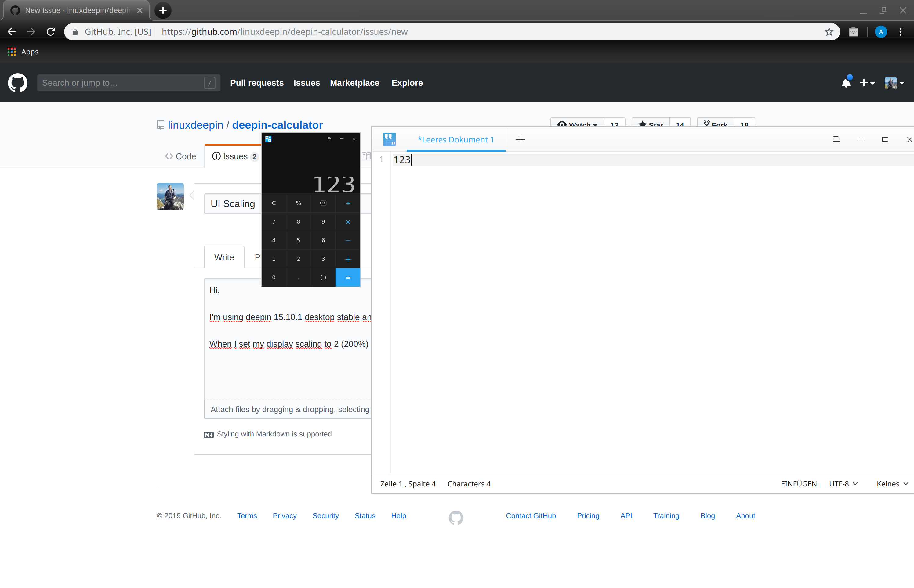Open the text editor's hamburger menu
This screenshot has width=914, height=588.
coord(836,139)
